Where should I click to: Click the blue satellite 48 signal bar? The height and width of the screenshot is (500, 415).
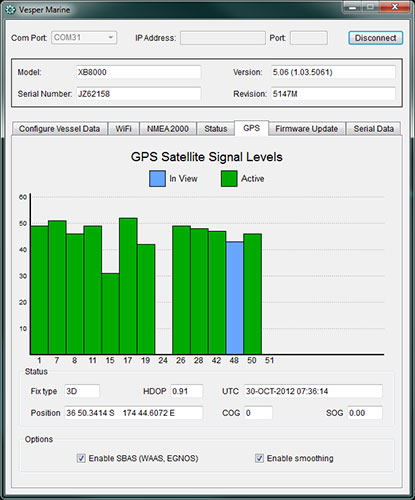(235, 298)
